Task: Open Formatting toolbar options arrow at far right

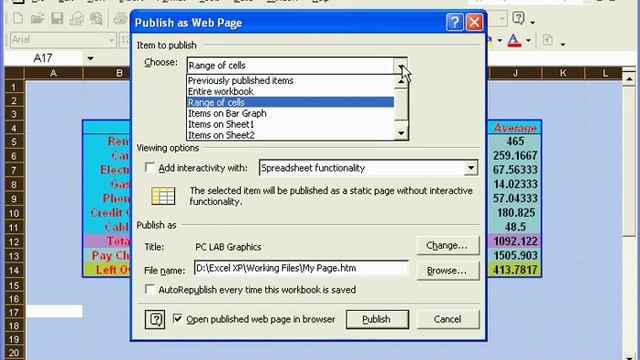Action: coord(563,44)
